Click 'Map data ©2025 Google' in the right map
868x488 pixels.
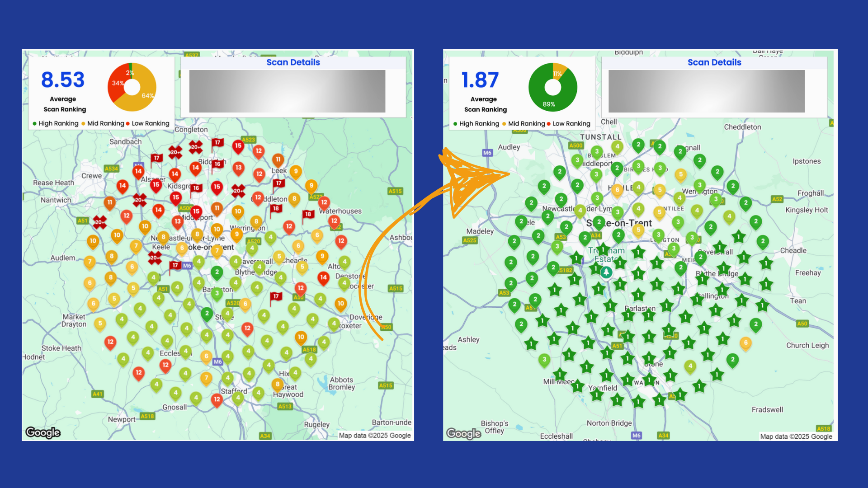click(796, 436)
